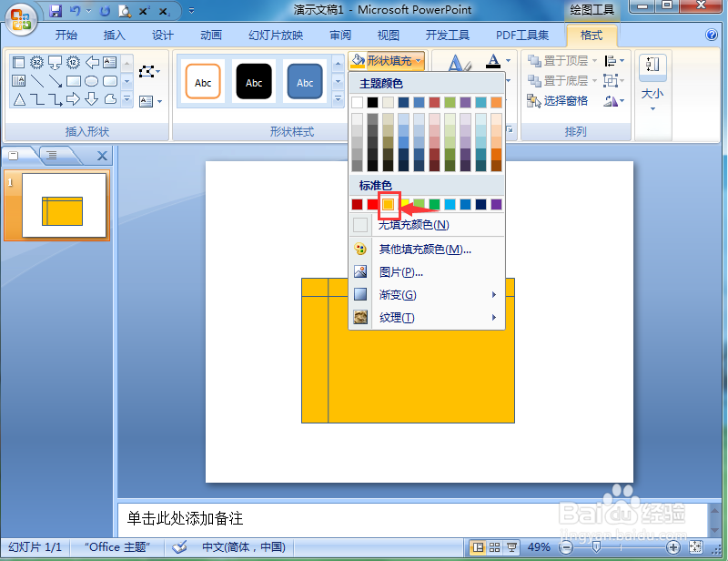Redo the last action
This screenshot has width=728, height=561.
tap(105, 10)
